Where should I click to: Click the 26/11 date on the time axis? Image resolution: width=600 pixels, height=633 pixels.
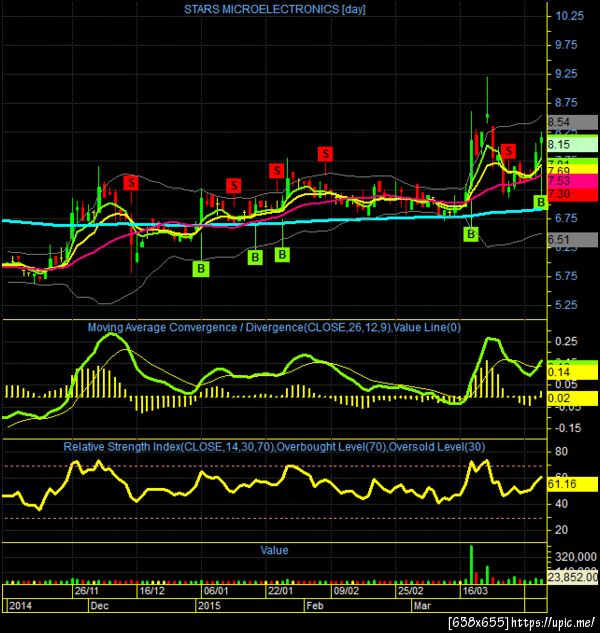[86, 591]
